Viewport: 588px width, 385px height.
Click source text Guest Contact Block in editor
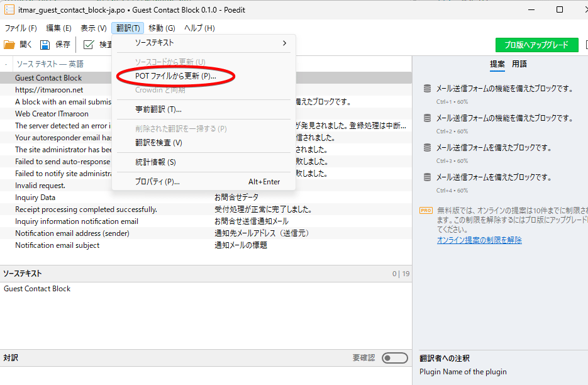point(37,289)
